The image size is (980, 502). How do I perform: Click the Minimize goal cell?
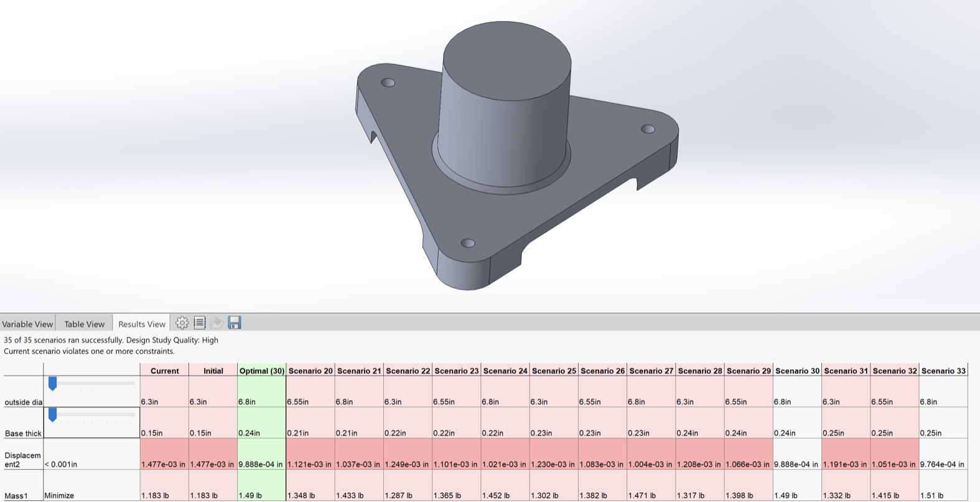coord(91,485)
